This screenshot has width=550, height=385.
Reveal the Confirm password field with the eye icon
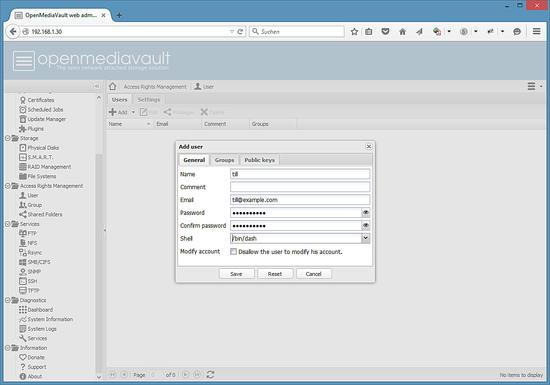[x=365, y=225]
